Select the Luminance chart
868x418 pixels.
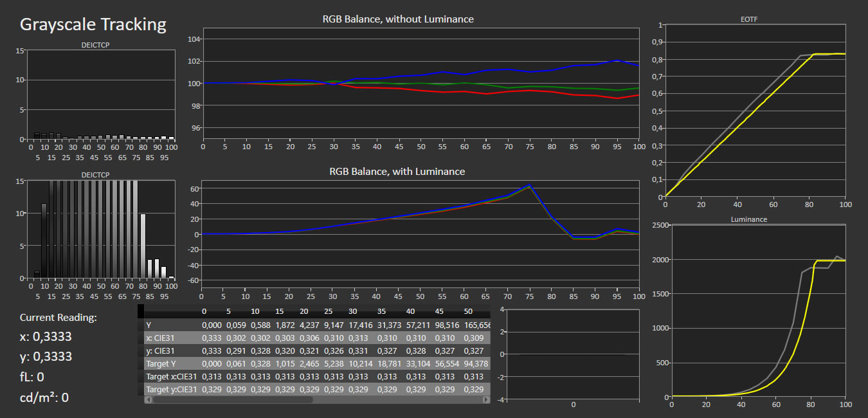tap(758, 310)
